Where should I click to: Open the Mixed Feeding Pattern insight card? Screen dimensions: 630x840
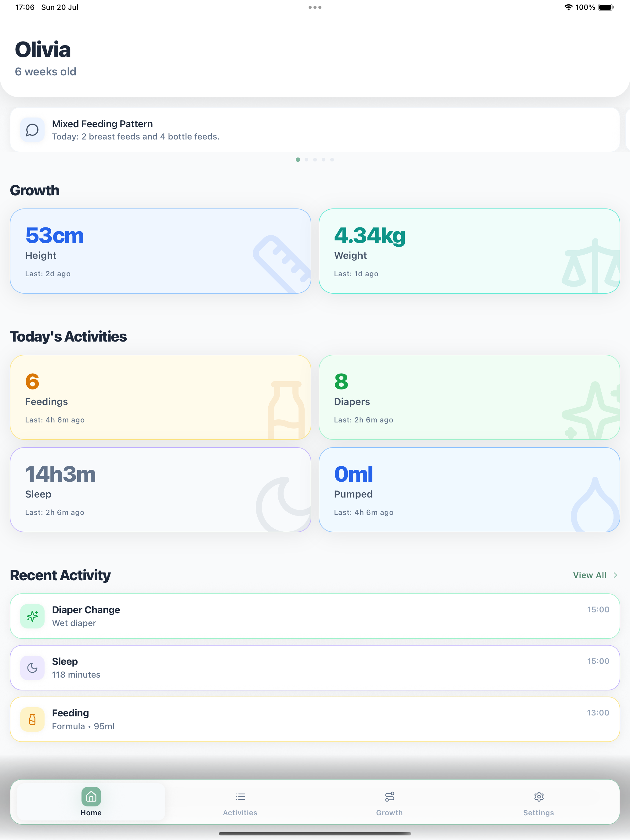(315, 130)
